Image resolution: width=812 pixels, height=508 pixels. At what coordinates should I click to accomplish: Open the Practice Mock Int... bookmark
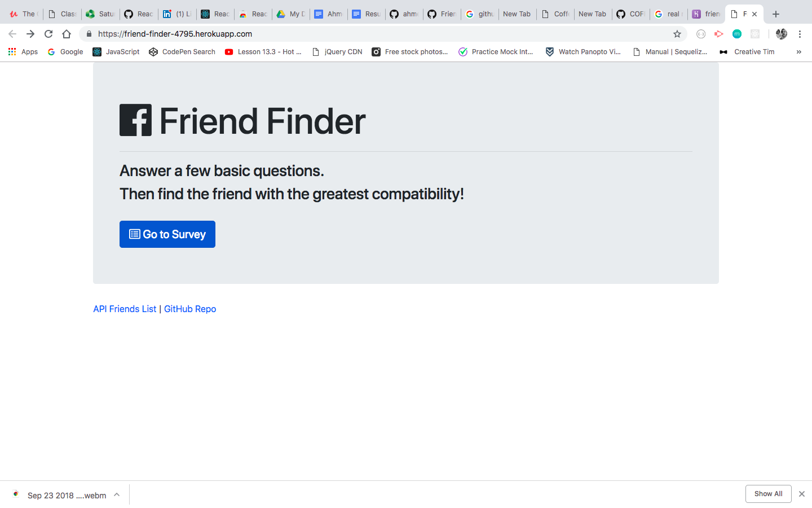click(x=496, y=52)
